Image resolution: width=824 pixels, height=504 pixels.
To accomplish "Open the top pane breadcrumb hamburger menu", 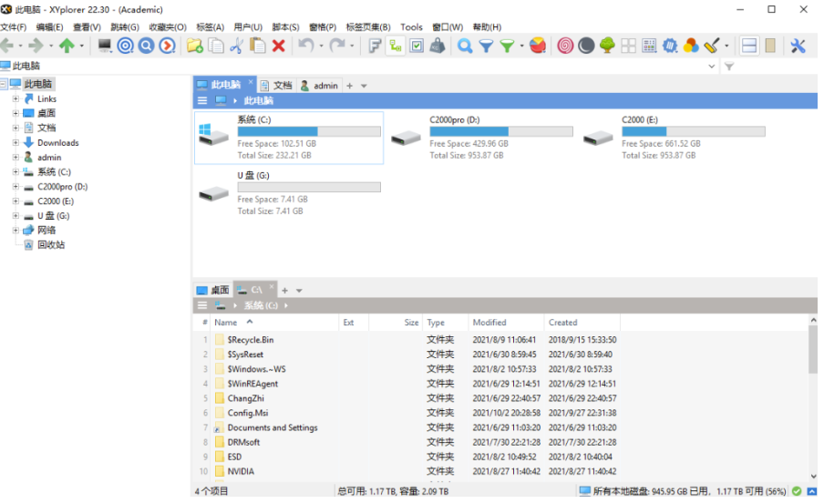I will click(x=202, y=100).
